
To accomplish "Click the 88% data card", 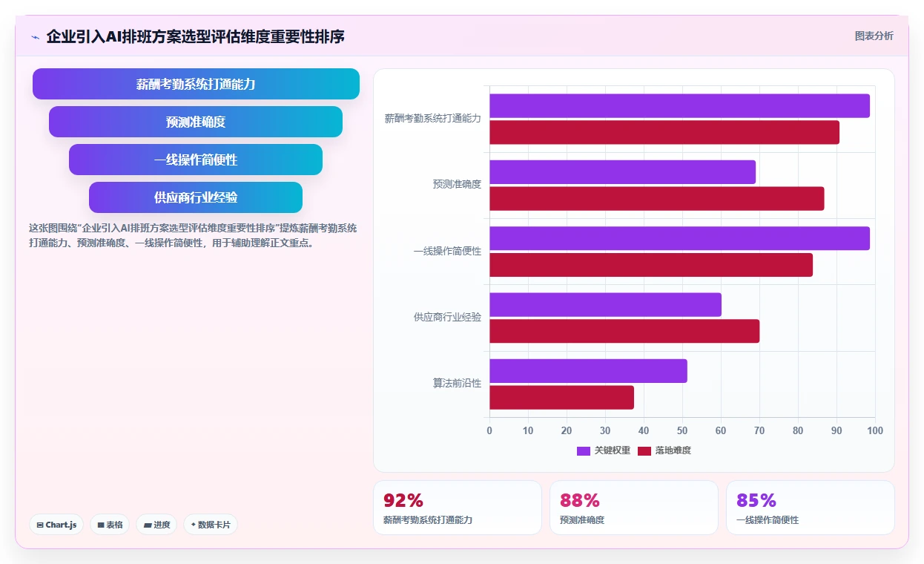I will tap(634, 508).
